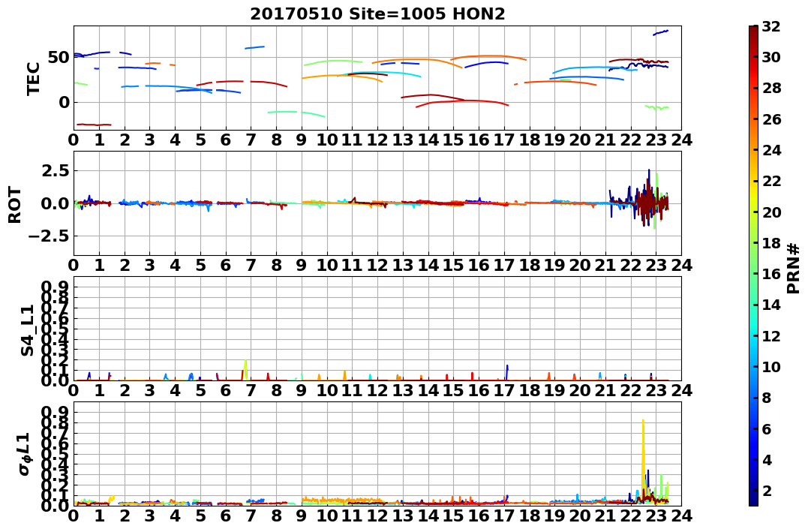Click the colorbar tick label '30'
This screenshot has width=808, height=532.
[x=770, y=57]
